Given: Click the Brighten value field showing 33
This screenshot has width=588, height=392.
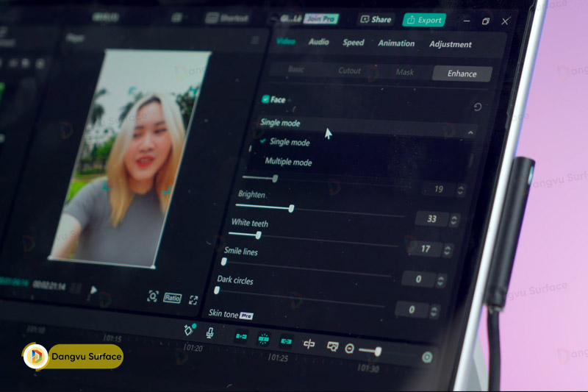Looking at the screenshot, I should coord(431,218).
